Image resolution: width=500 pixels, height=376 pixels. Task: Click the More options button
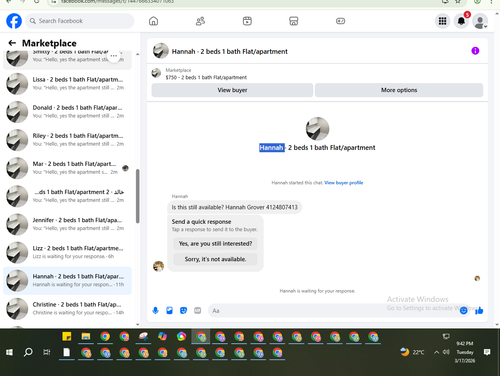pyautogui.click(x=399, y=90)
